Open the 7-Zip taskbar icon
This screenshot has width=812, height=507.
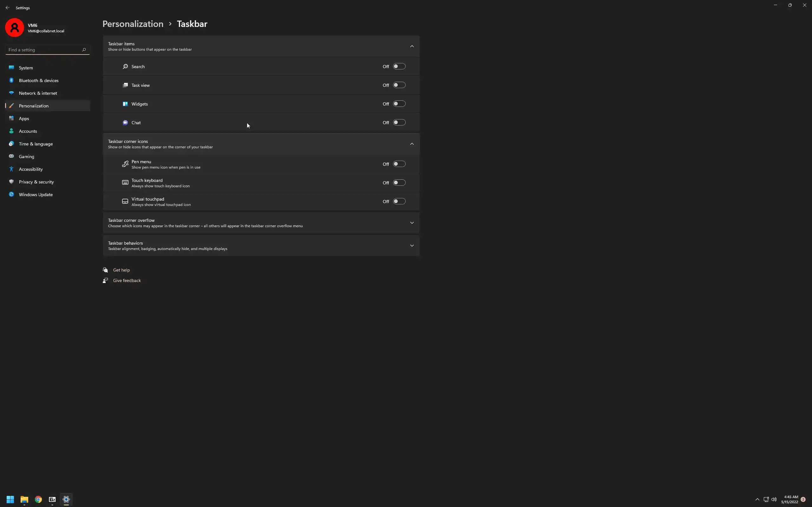[x=52, y=499]
